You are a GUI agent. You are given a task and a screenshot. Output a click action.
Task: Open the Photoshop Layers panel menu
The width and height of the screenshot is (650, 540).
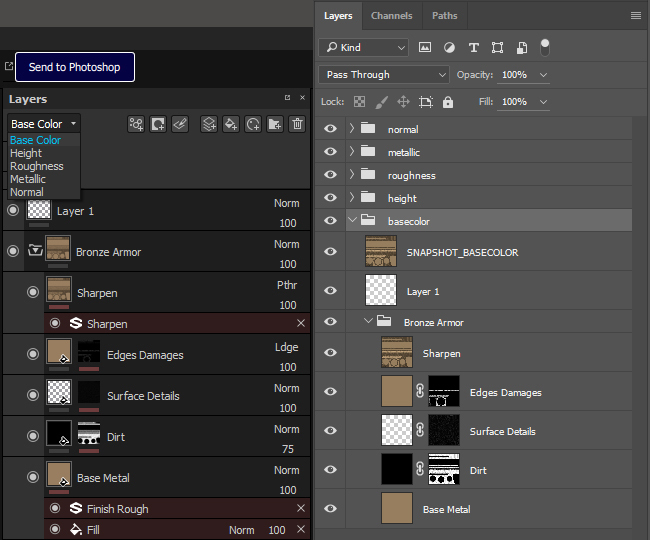click(635, 16)
